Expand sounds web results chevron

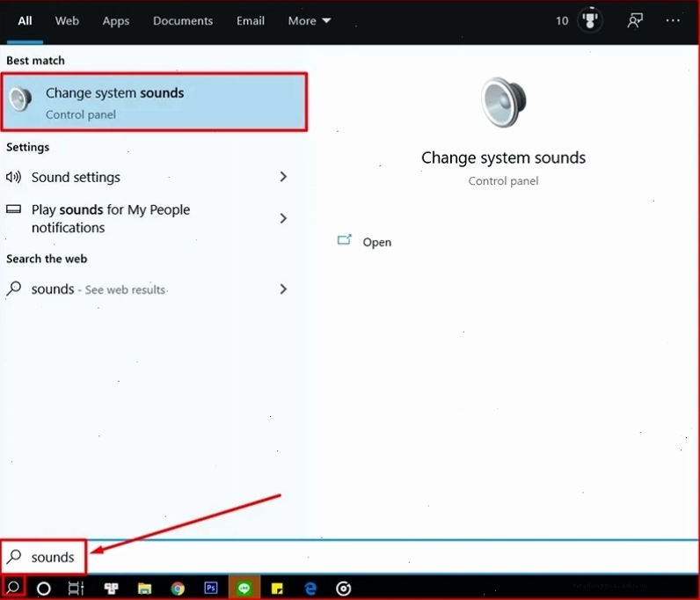coord(283,289)
